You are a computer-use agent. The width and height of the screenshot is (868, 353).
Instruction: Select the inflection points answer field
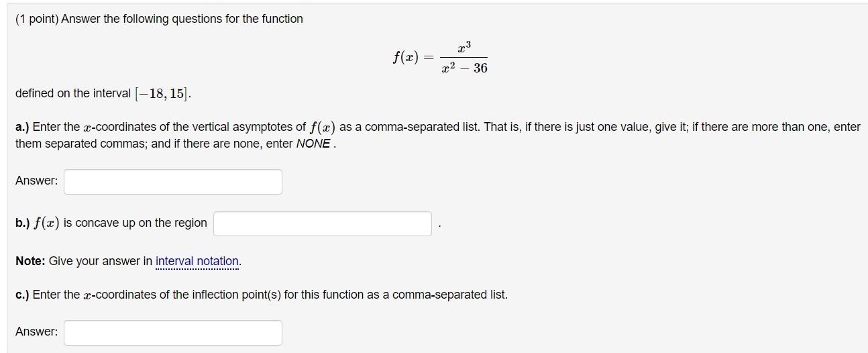173,333
